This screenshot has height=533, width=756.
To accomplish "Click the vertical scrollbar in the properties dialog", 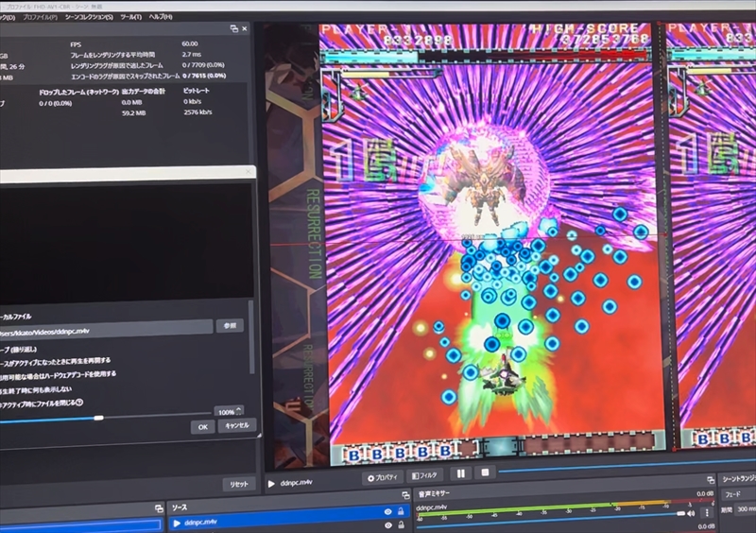I will coord(250,336).
